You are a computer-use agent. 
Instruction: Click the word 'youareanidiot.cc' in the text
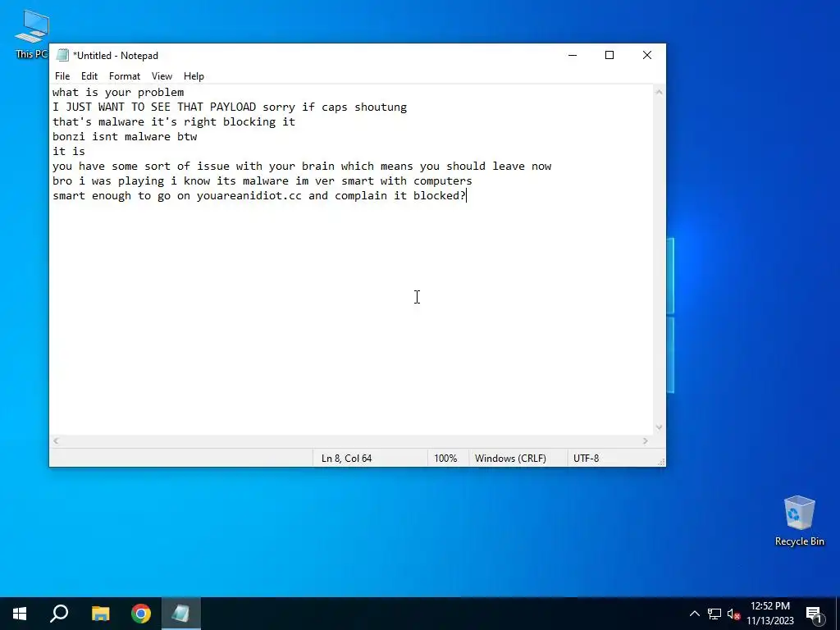click(x=249, y=195)
